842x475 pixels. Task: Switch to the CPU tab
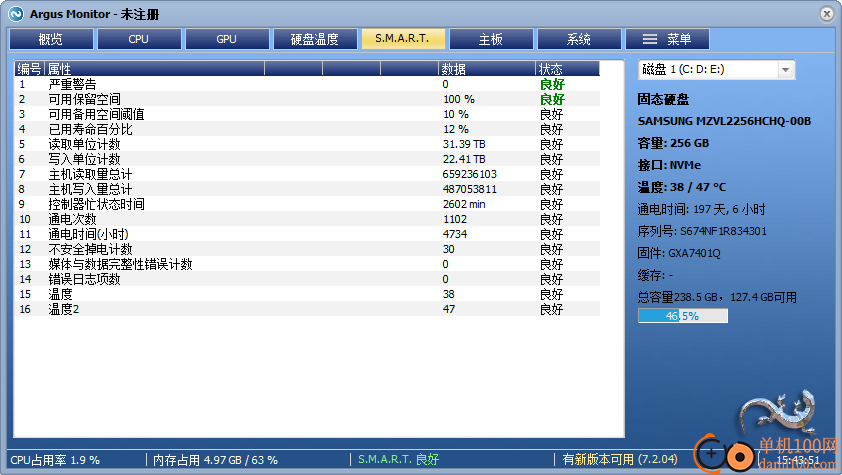tap(139, 39)
